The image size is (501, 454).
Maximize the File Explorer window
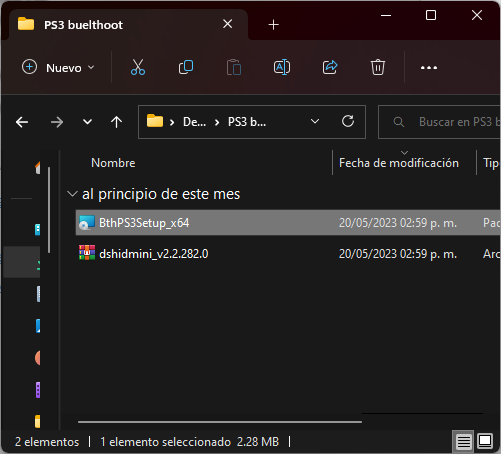(431, 15)
